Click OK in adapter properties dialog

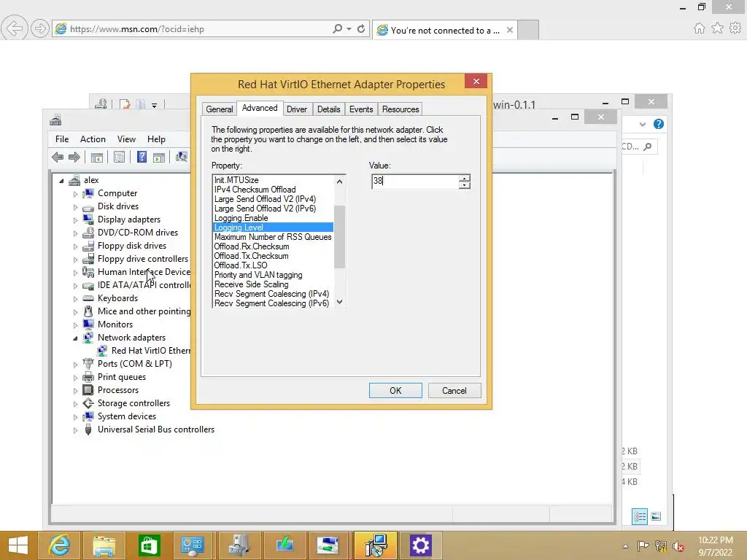tap(395, 391)
